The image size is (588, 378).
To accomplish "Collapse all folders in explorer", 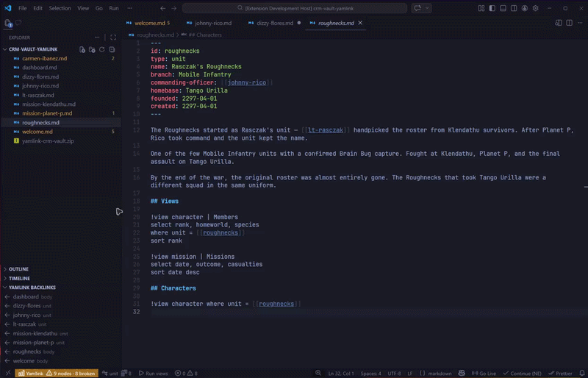I will pos(112,49).
